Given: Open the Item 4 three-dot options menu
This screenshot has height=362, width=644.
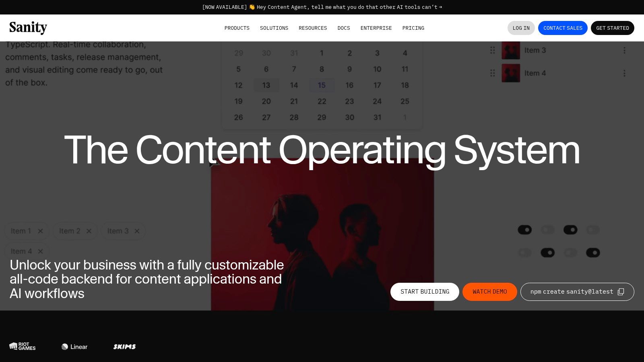Looking at the screenshot, I should coord(624,73).
